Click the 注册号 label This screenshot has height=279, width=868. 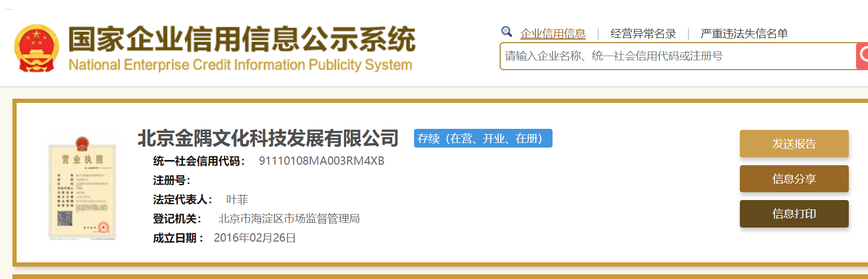172,180
